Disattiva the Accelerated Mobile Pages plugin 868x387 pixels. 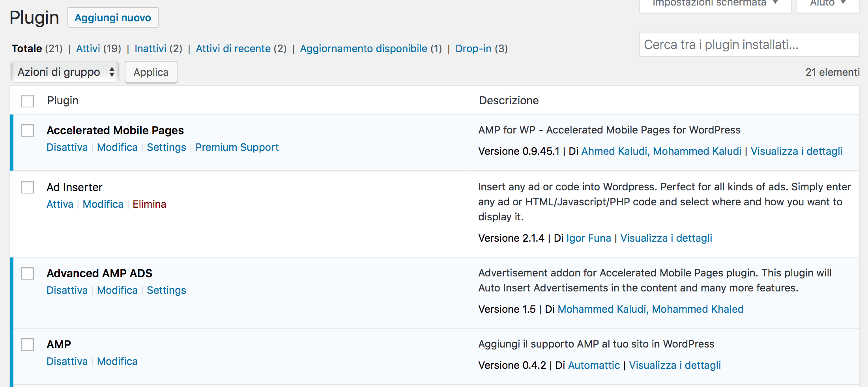(x=67, y=147)
